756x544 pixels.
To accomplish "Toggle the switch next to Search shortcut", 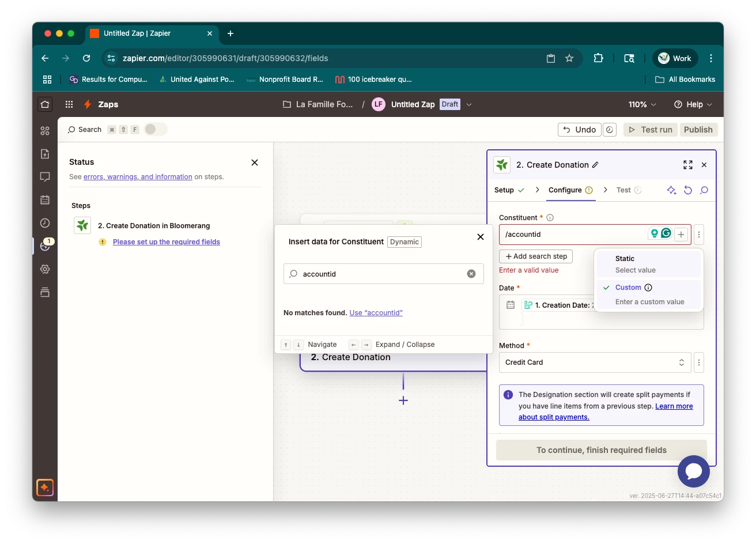I will point(156,129).
